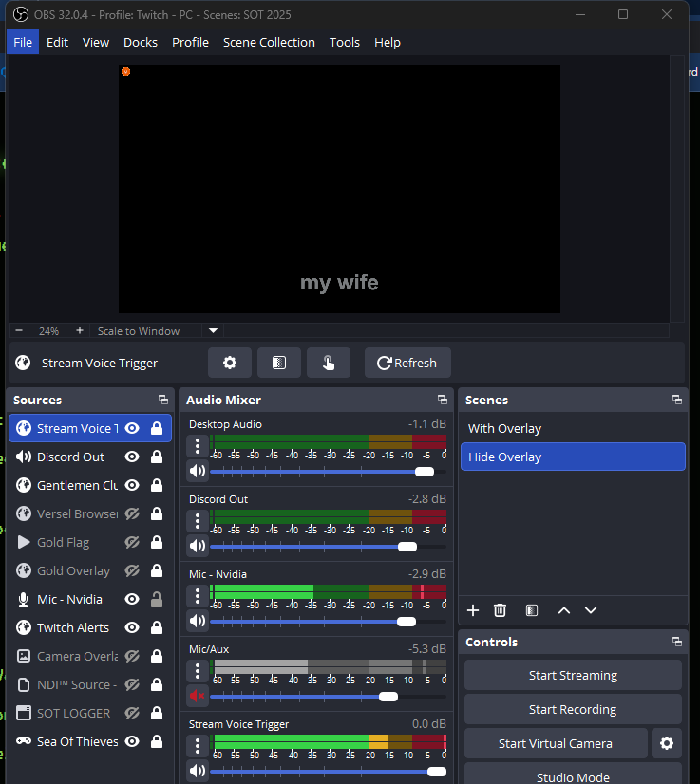Add a new scene with plus icon

point(473,610)
